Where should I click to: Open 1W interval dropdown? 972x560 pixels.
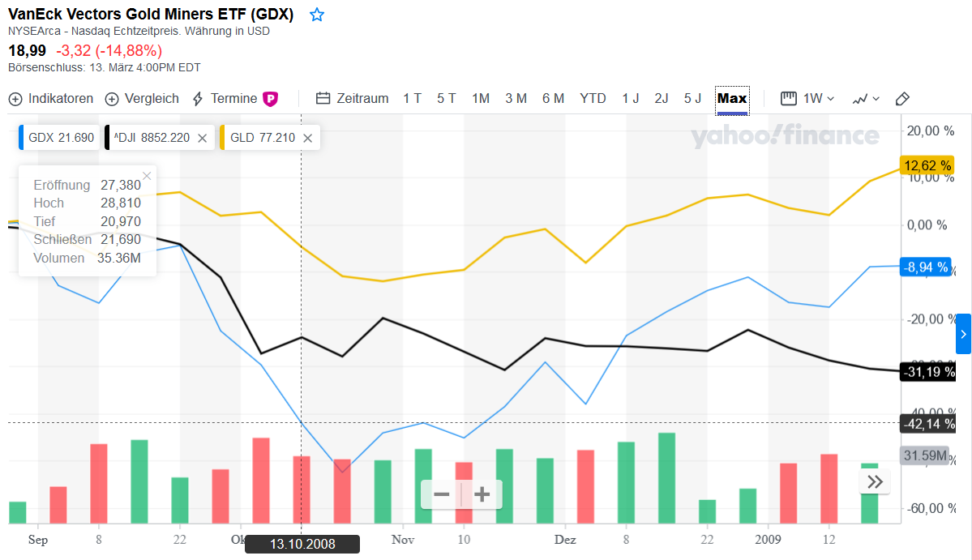(x=807, y=99)
